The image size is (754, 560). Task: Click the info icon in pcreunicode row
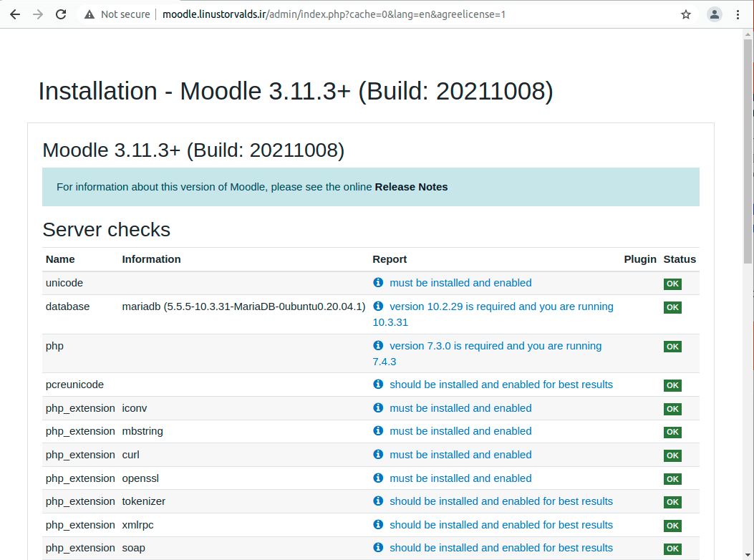pyautogui.click(x=379, y=384)
